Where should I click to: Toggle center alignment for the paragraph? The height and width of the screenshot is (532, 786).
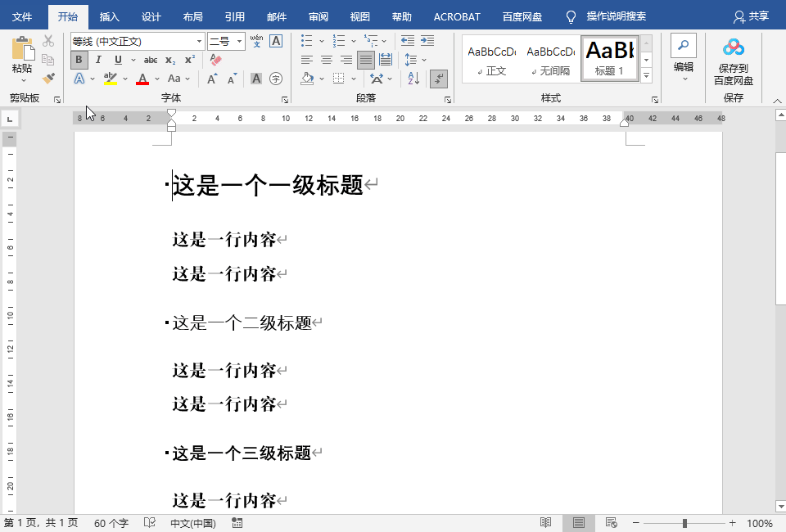[x=327, y=59]
